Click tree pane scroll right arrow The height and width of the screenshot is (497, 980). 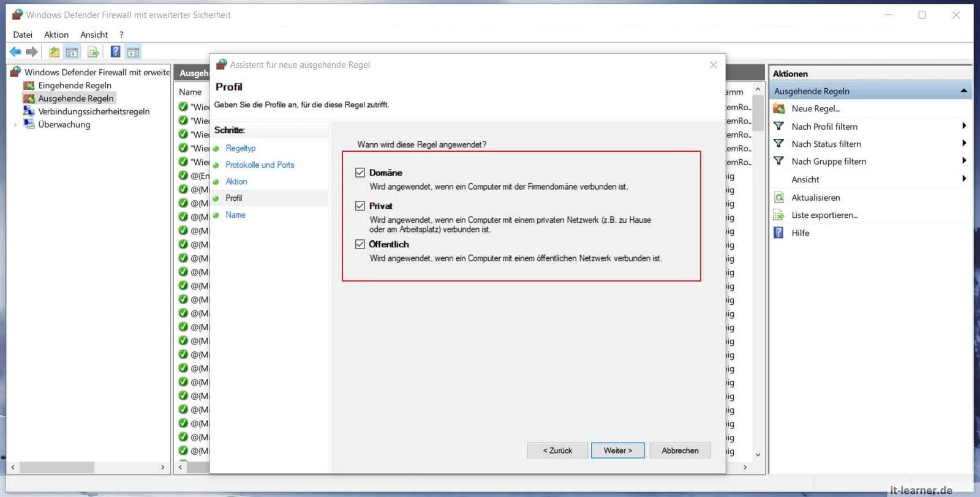tap(162, 467)
